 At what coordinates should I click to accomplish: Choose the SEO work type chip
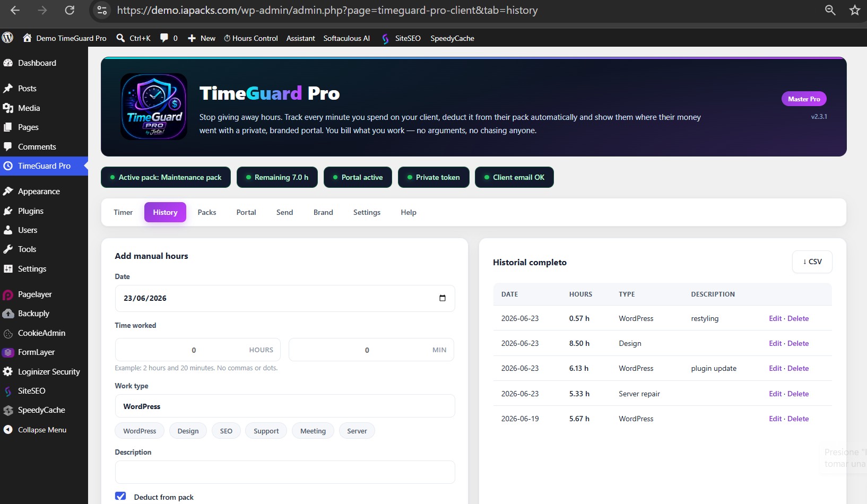[x=226, y=431]
